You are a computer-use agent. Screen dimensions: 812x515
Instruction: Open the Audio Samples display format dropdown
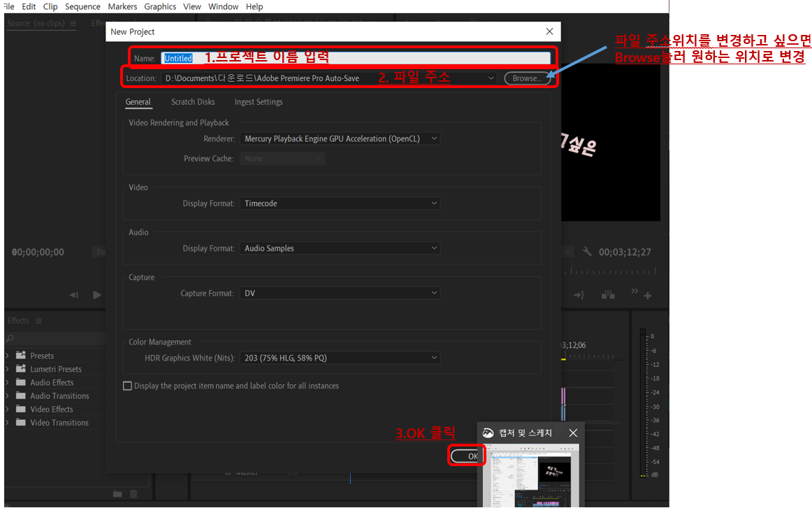tap(340, 249)
